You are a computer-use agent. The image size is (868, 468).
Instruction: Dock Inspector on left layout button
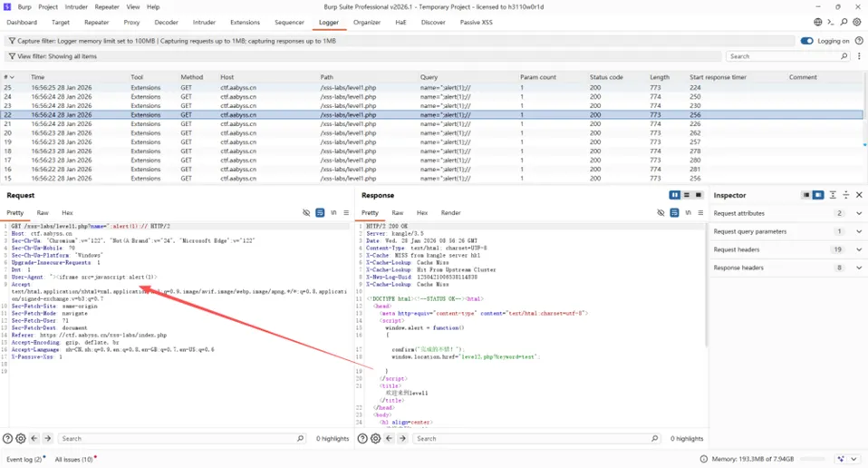(x=806, y=195)
